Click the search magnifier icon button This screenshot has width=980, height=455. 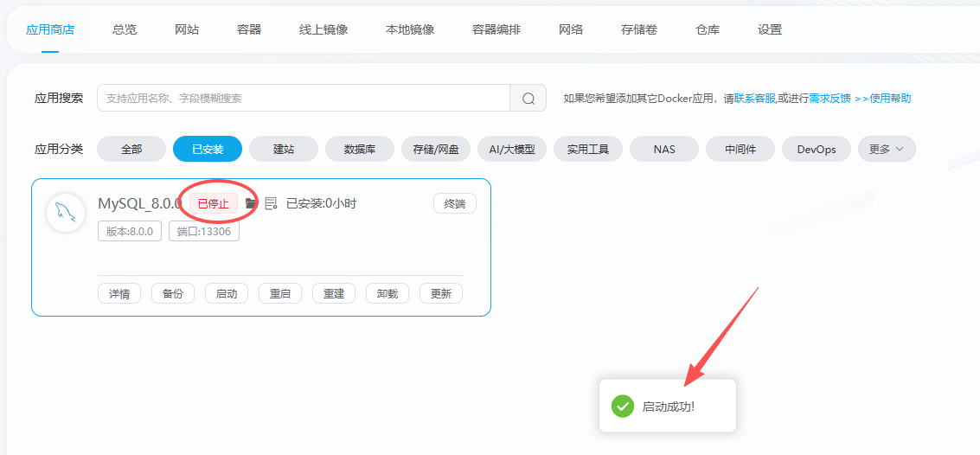click(528, 98)
